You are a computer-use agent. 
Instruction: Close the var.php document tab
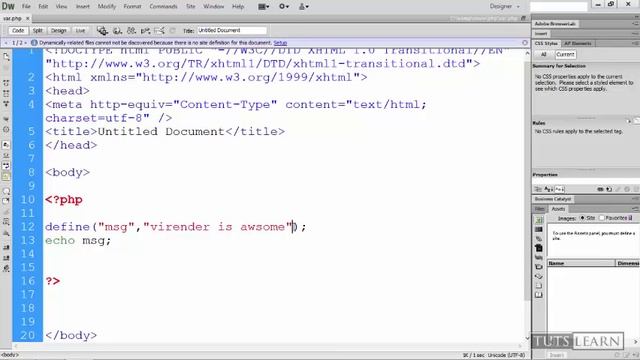click(28, 18)
